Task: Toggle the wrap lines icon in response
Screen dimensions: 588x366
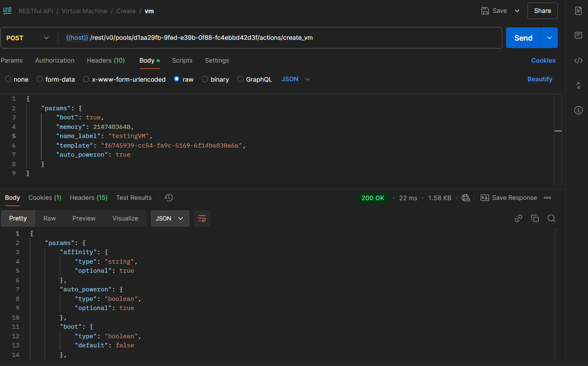Action: [202, 218]
